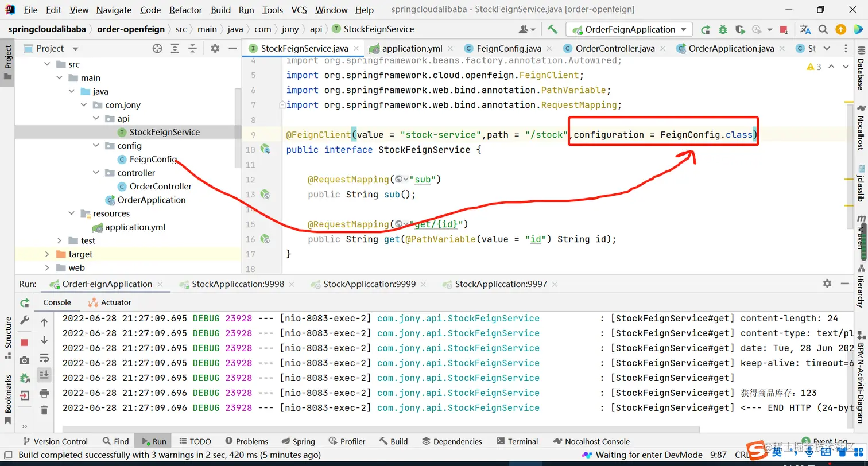This screenshot has height=466, width=868.
Task: Rerun app in Run panel sidebar
Action: (24, 302)
